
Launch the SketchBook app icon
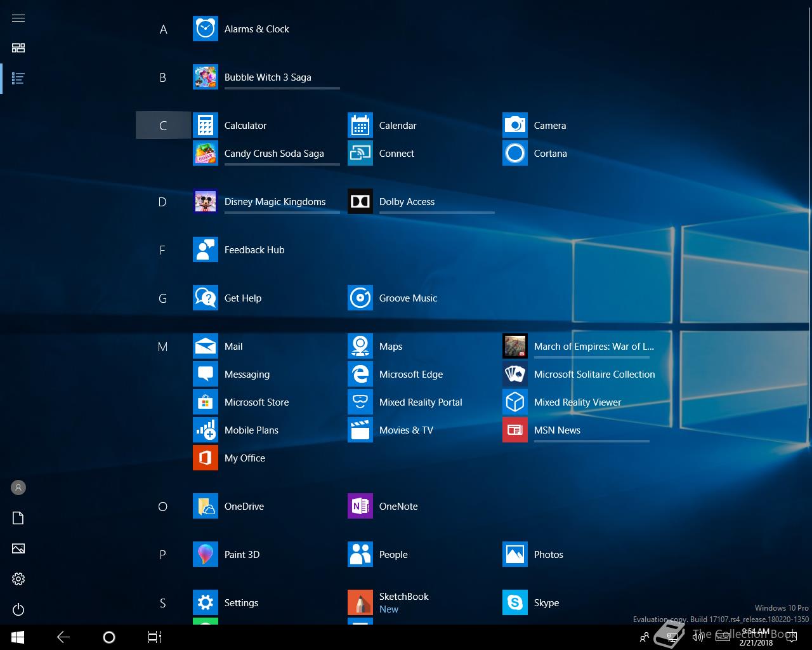360,603
